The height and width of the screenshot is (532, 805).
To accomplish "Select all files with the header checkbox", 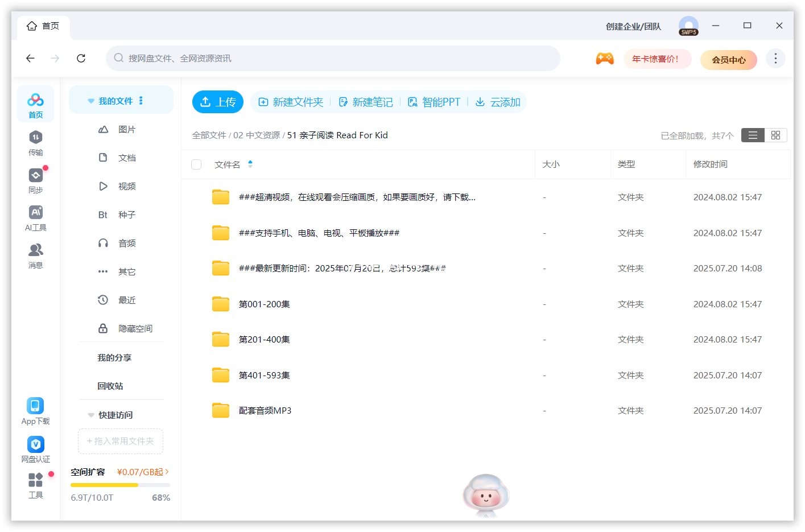I will click(196, 164).
